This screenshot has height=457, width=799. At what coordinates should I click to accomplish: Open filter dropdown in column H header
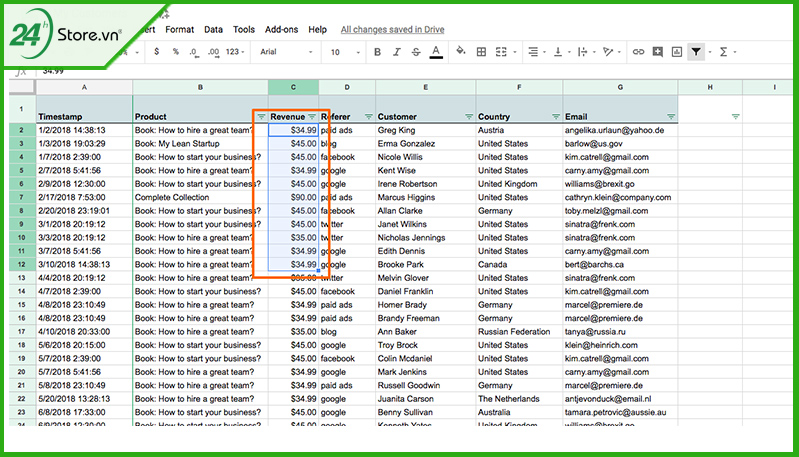tap(735, 117)
